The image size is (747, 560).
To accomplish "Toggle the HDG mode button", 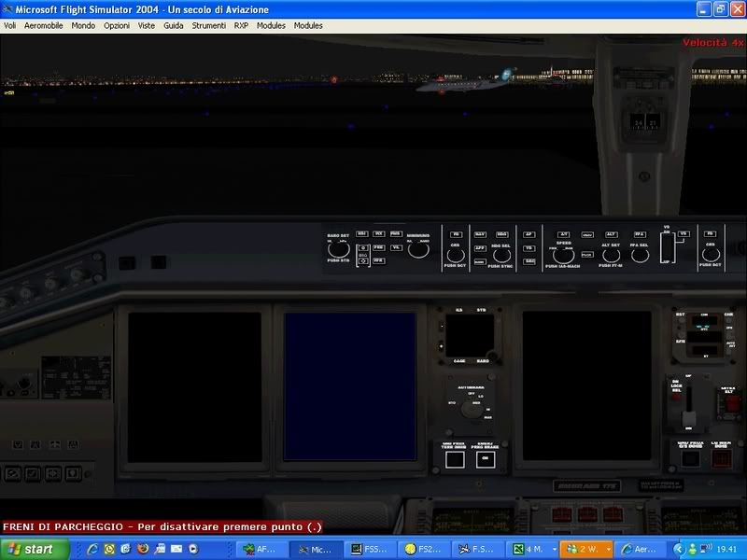I will pyautogui.click(x=501, y=234).
